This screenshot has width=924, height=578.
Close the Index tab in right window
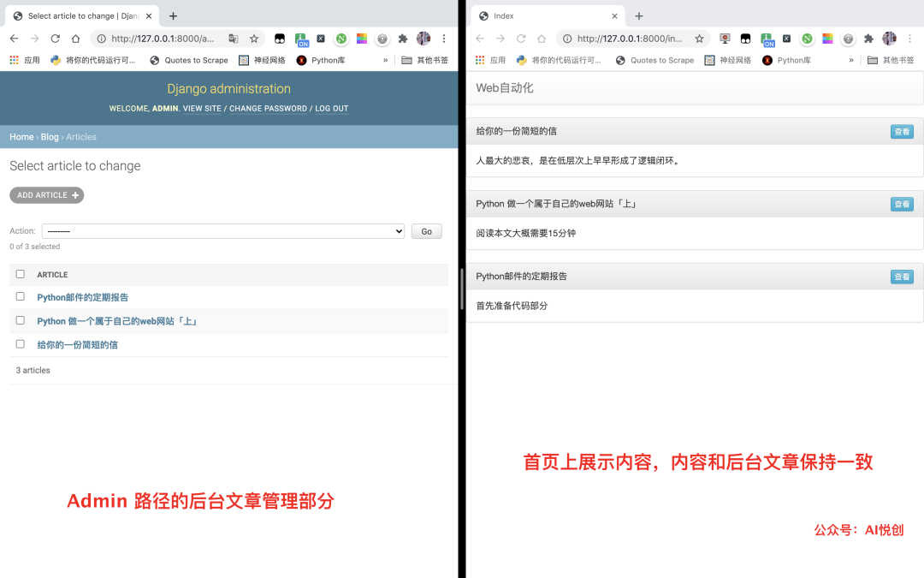click(614, 16)
